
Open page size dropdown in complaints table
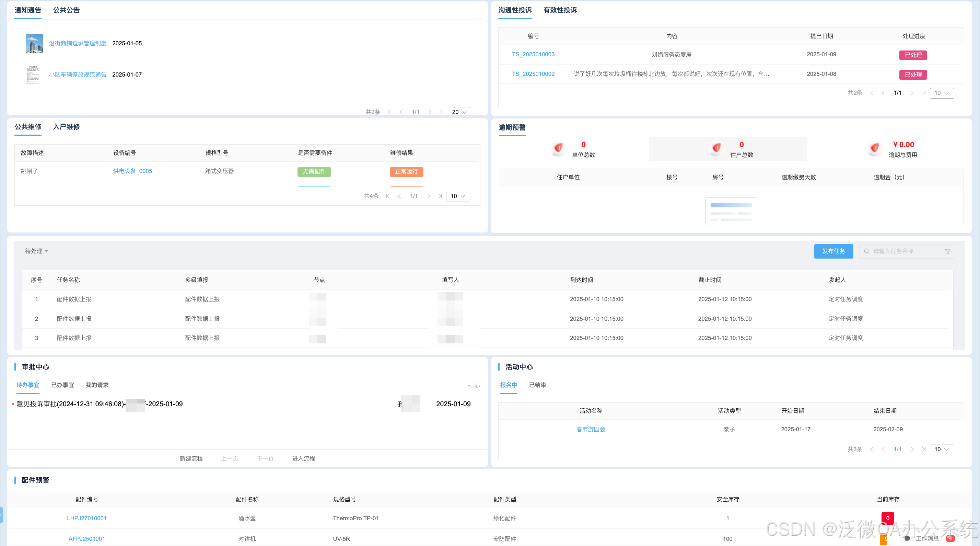(942, 93)
